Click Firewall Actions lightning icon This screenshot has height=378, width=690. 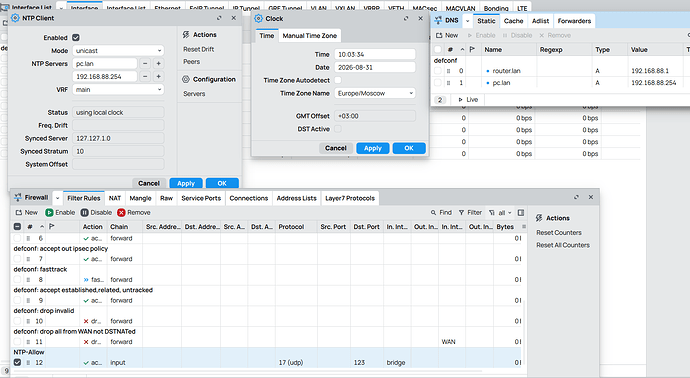pyautogui.click(x=539, y=218)
